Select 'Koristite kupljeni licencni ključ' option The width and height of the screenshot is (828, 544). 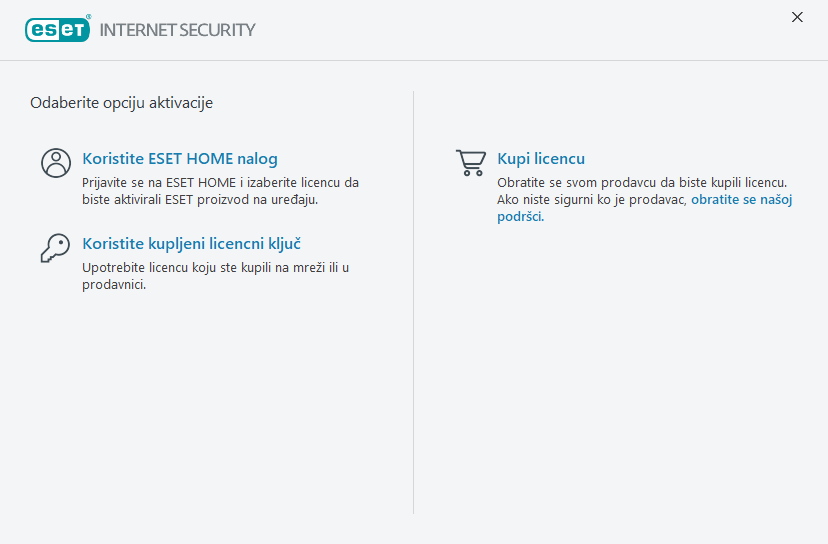coord(192,244)
